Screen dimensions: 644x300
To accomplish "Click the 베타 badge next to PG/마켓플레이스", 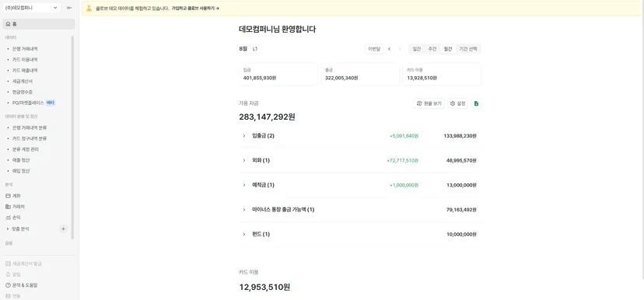I will 51,103.
